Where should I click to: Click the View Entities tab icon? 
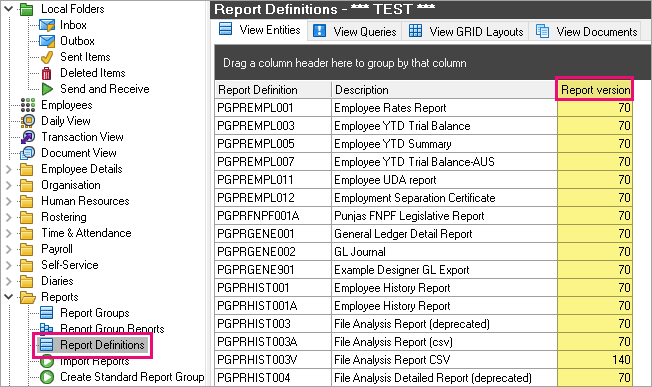(x=225, y=30)
